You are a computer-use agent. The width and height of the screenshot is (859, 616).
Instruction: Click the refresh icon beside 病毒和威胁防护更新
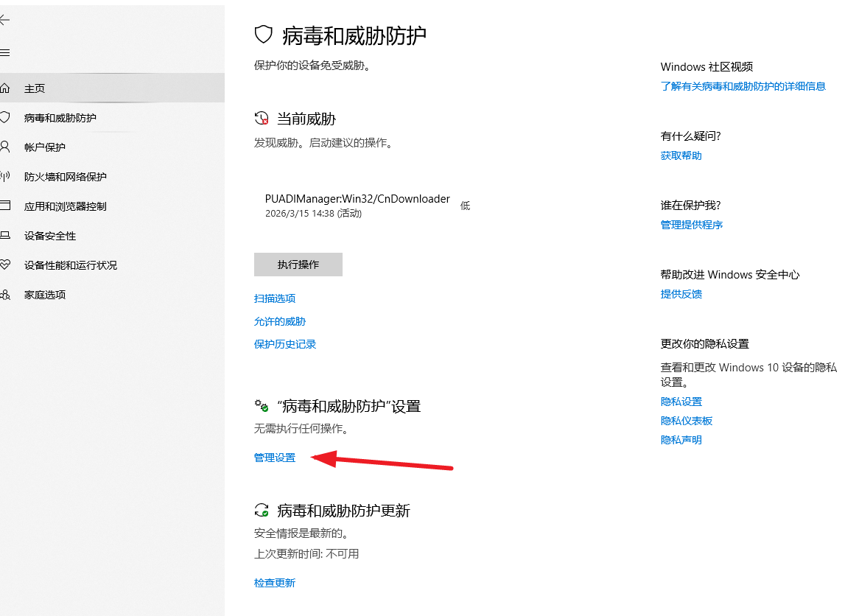pyautogui.click(x=262, y=510)
